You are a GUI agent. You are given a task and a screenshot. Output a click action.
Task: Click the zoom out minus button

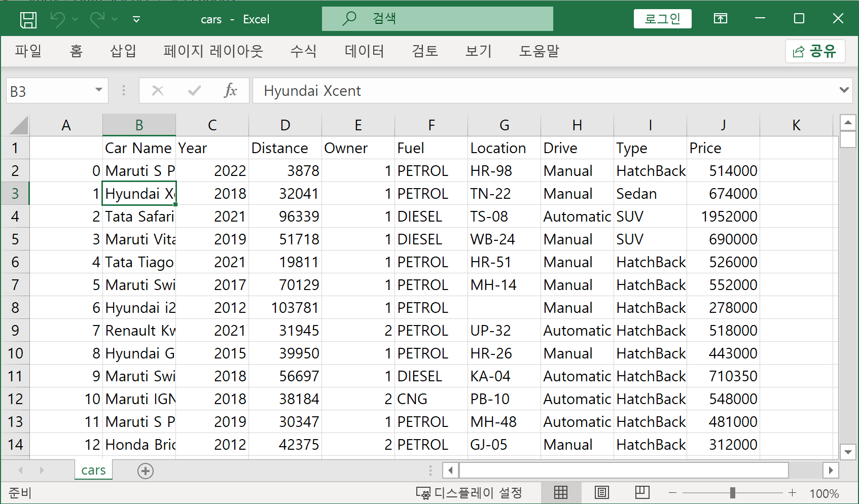click(x=672, y=493)
